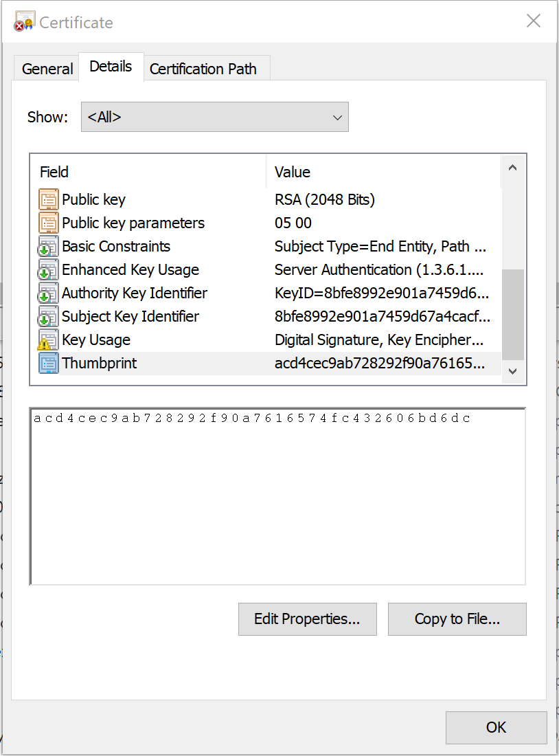This screenshot has width=559, height=756.
Task: Select the thumbprint value text area
Action: (277, 493)
